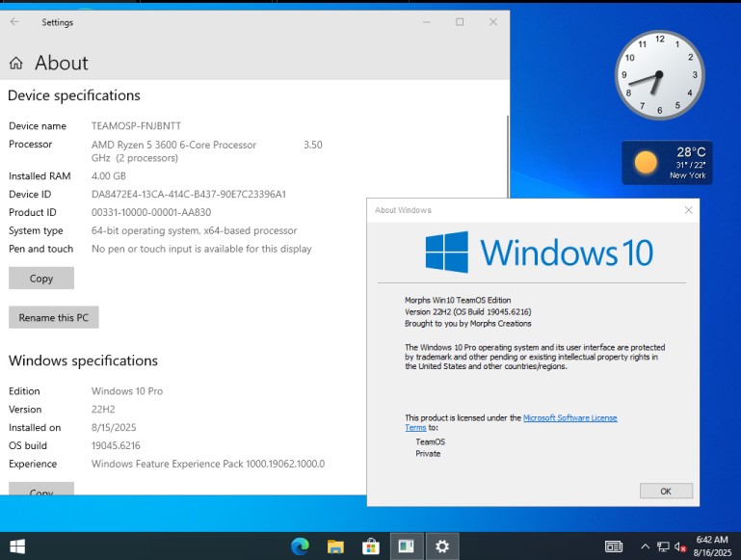This screenshot has width=741, height=560.
Task: Click the analog clock desktop gadget
Action: pyautogui.click(x=659, y=74)
